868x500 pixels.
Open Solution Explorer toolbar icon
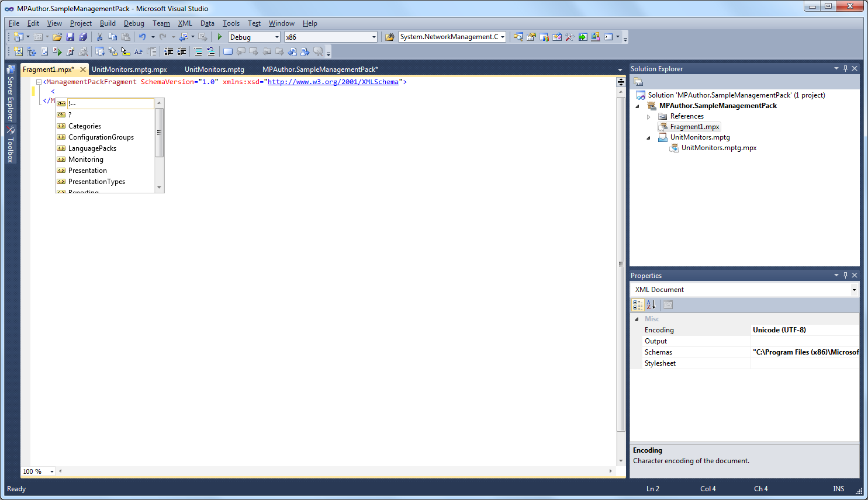518,37
